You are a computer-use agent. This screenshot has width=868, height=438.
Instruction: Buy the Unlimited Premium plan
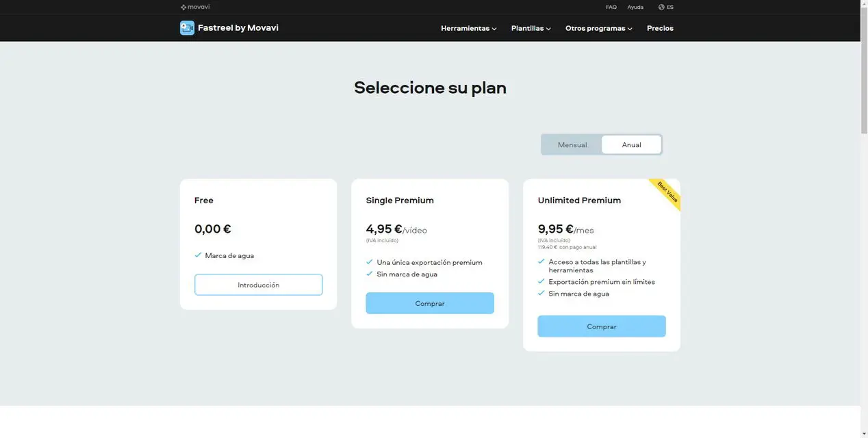coord(602,326)
